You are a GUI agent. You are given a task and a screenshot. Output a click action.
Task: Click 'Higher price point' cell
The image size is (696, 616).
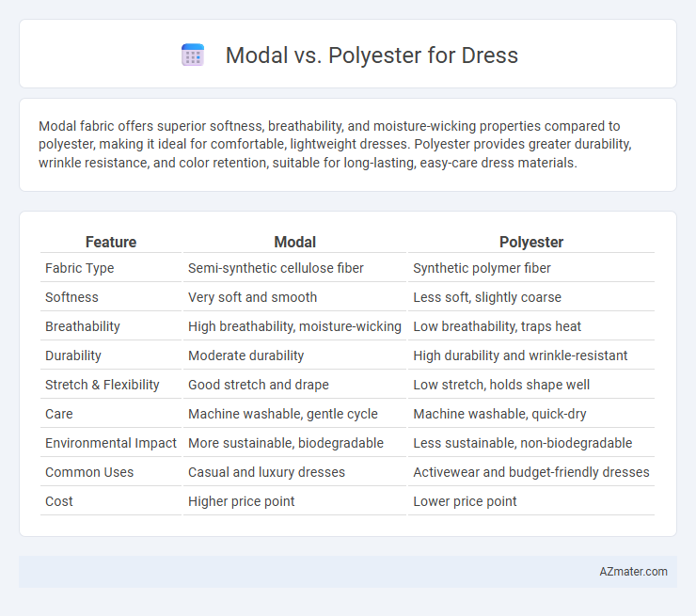pos(241,501)
